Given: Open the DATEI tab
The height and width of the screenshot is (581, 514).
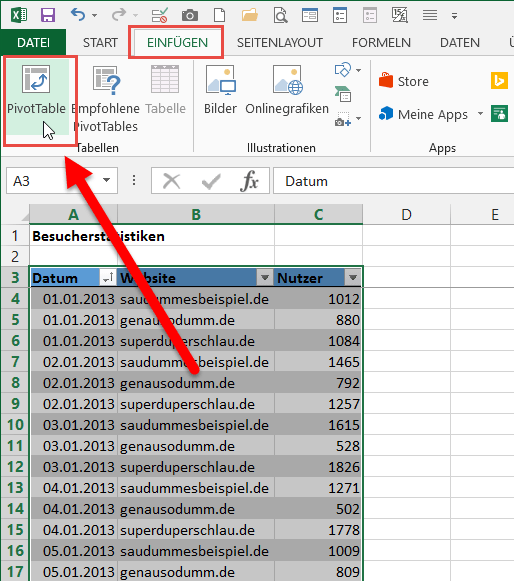Looking at the screenshot, I should click(33, 43).
